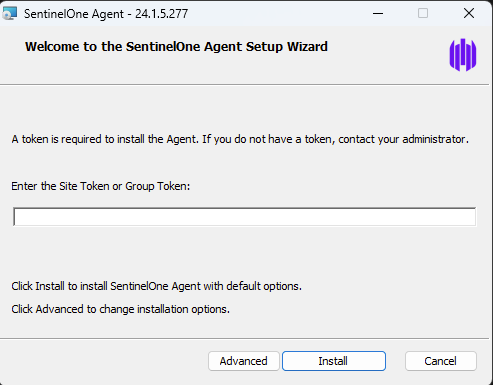Focus the Site Token input field
The width and height of the screenshot is (493, 385).
pos(245,217)
